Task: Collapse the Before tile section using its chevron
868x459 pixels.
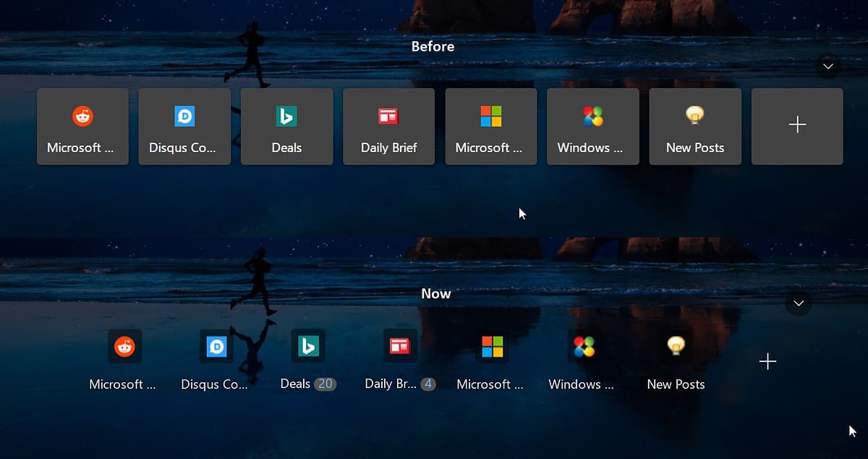Action: [827, 66]
